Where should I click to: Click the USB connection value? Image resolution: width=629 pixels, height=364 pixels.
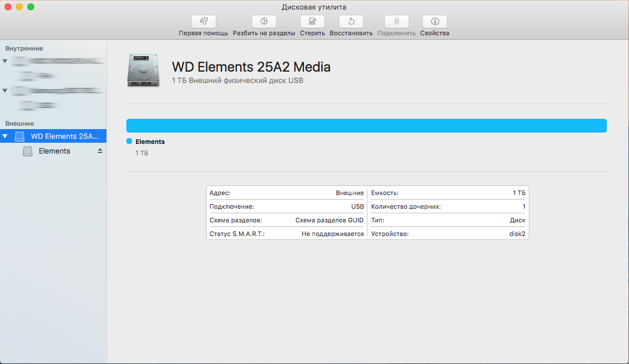(357, 206)
